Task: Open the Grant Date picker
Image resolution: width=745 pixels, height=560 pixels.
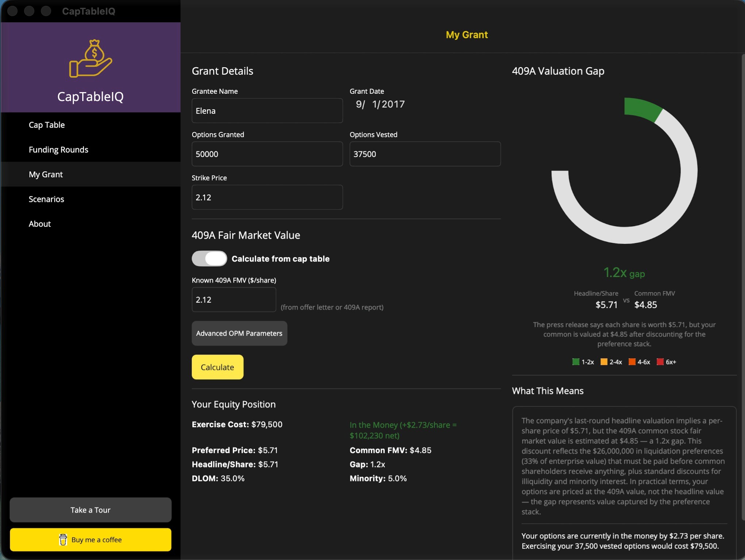Action: (x=380, y=104)
